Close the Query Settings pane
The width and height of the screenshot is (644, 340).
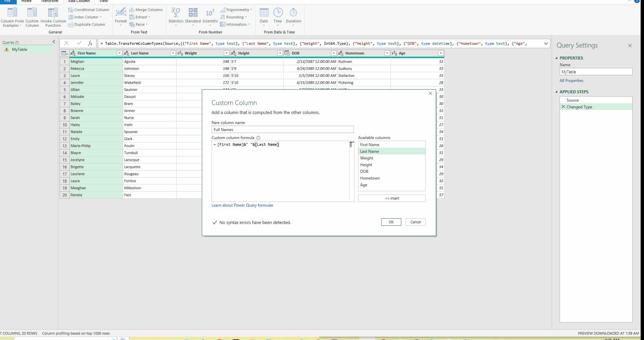pyautogui.click(x=630, y=45)
